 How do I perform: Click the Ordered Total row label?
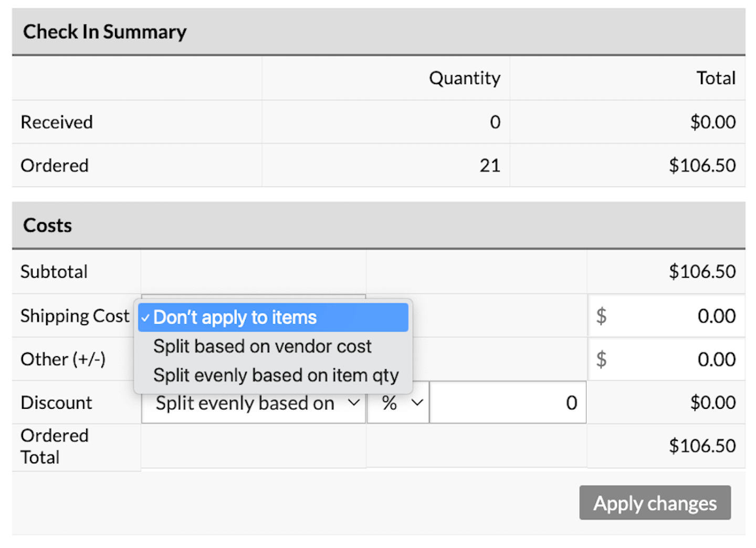tap(54, 446)
